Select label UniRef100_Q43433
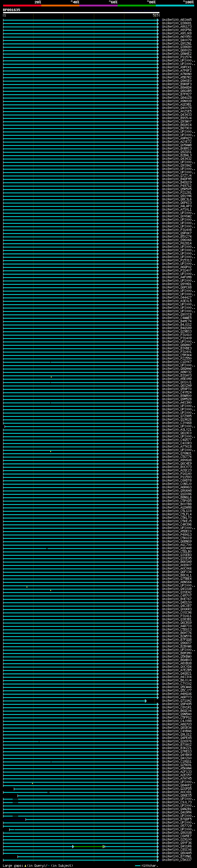Screen dimensions: 197x868 tap(176, 115)
